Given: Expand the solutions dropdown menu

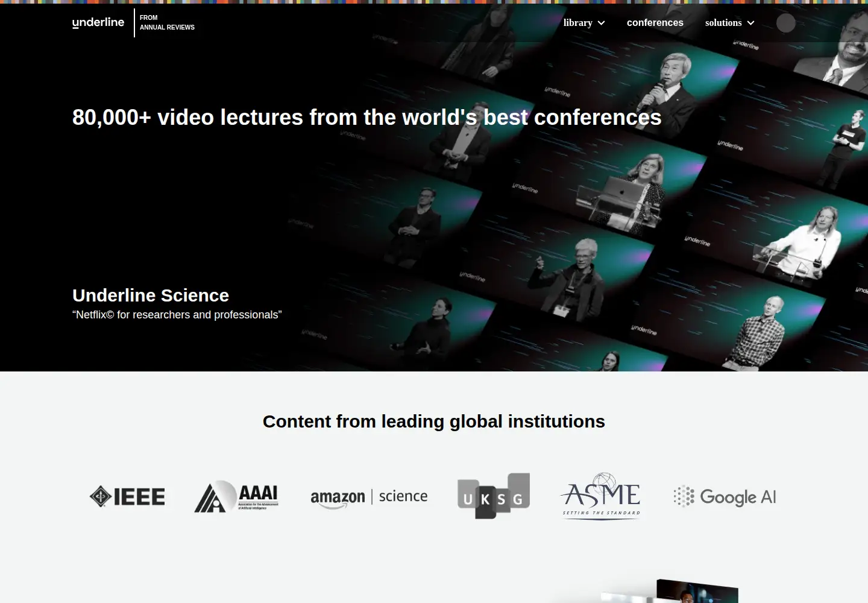Looking at the screenshot, I should pos(730,23).
